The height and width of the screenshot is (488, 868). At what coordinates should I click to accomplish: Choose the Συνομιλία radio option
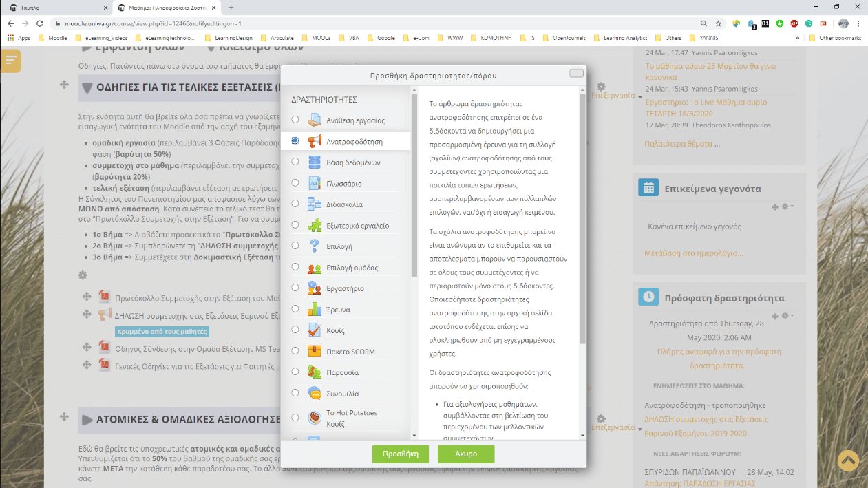click(x=295, y=393)
